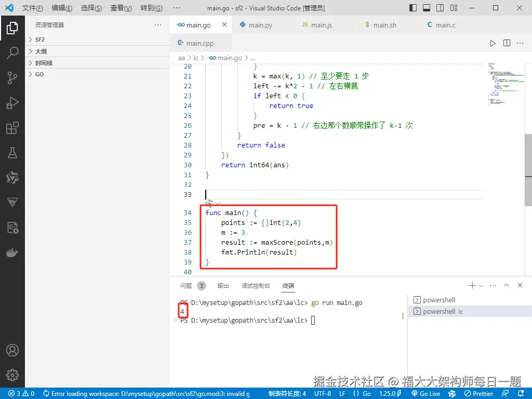532x399 pixels.
Task: Open the 问题 problems panel tab
Action: tap(186, 286)
